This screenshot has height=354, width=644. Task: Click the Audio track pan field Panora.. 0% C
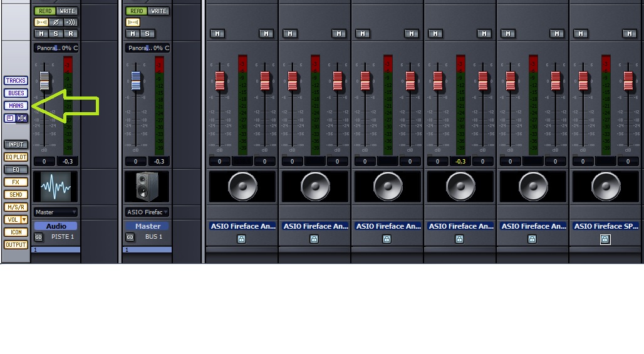(x=56, y=48)
